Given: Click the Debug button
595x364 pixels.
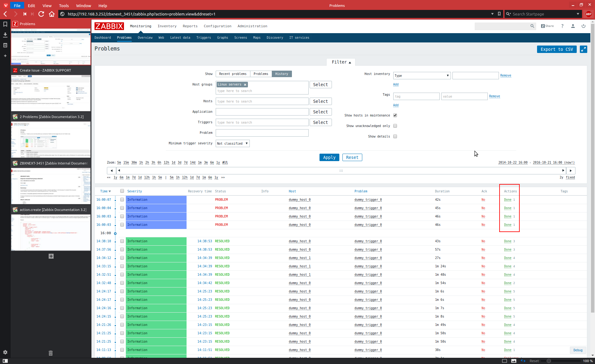Looking at the screenshot, I should pos(578,350).
